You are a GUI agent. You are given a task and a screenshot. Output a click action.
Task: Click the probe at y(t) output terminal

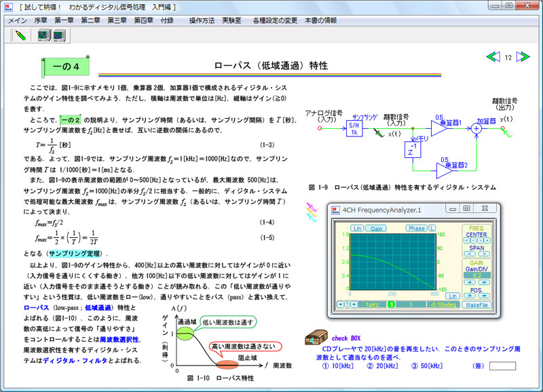(506, 132)
